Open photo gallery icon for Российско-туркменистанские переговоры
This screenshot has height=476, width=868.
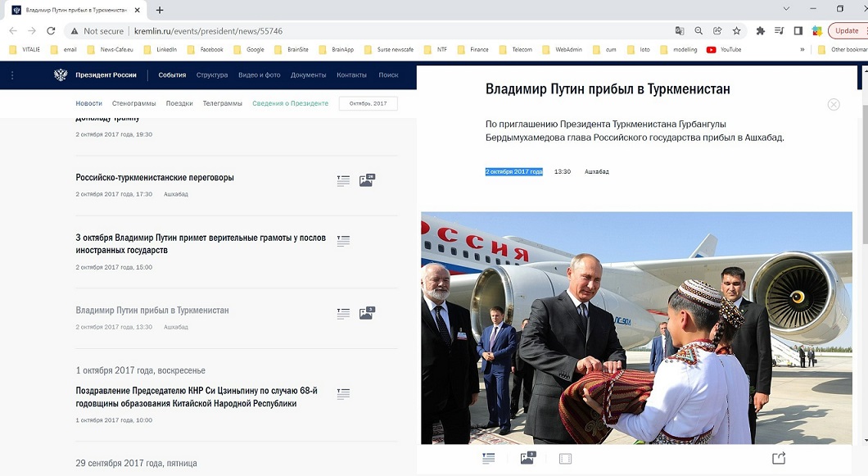[367, 180]
